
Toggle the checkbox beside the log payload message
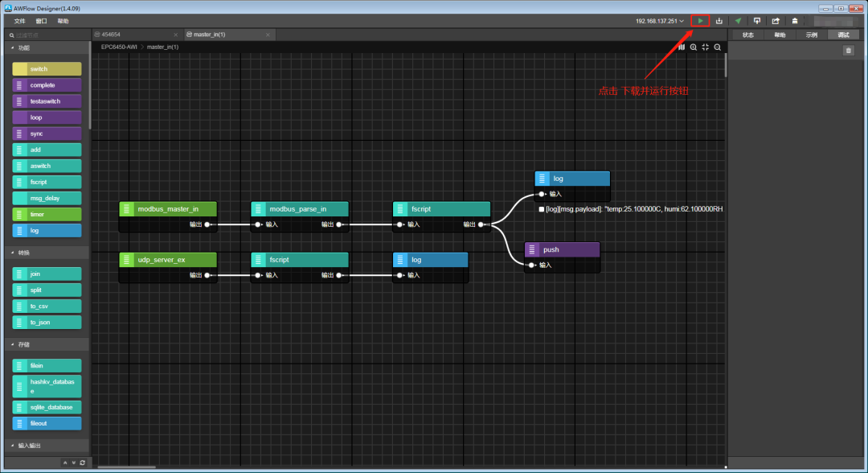pyautogui.click(x=542, y=209)
